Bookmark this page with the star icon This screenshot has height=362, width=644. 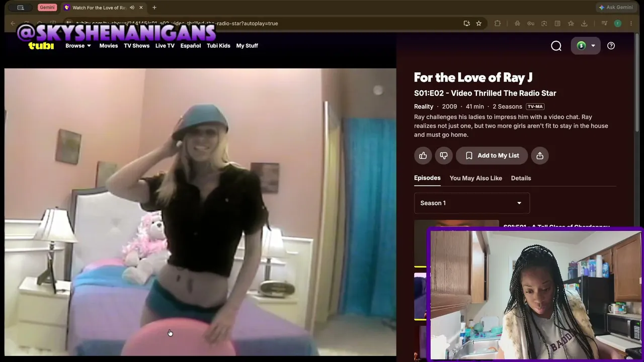coord(478,23)
